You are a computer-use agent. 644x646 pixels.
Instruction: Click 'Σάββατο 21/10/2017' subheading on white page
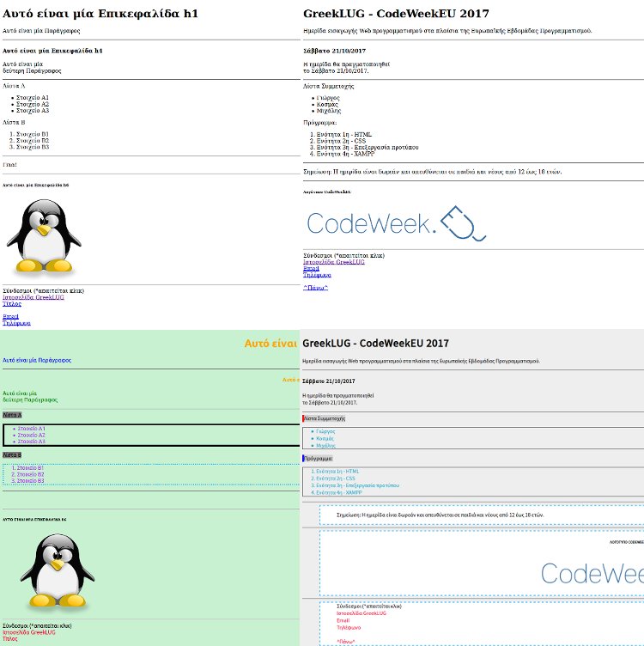(334, 51)
